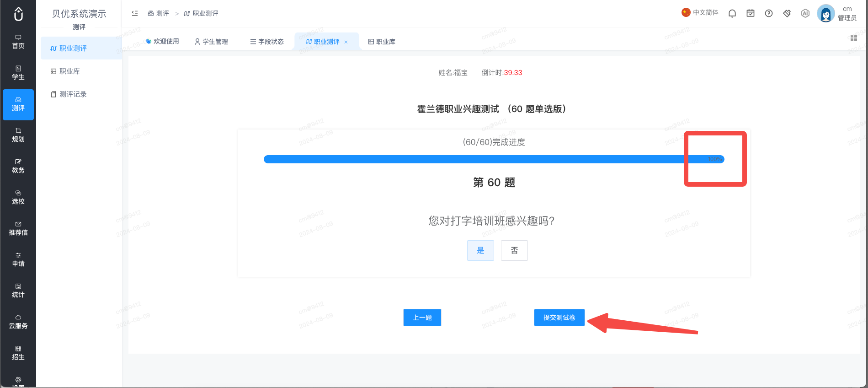Select 是 answer option
The height and width of the screenshot is (388, 868).
(x=480, y=250)
